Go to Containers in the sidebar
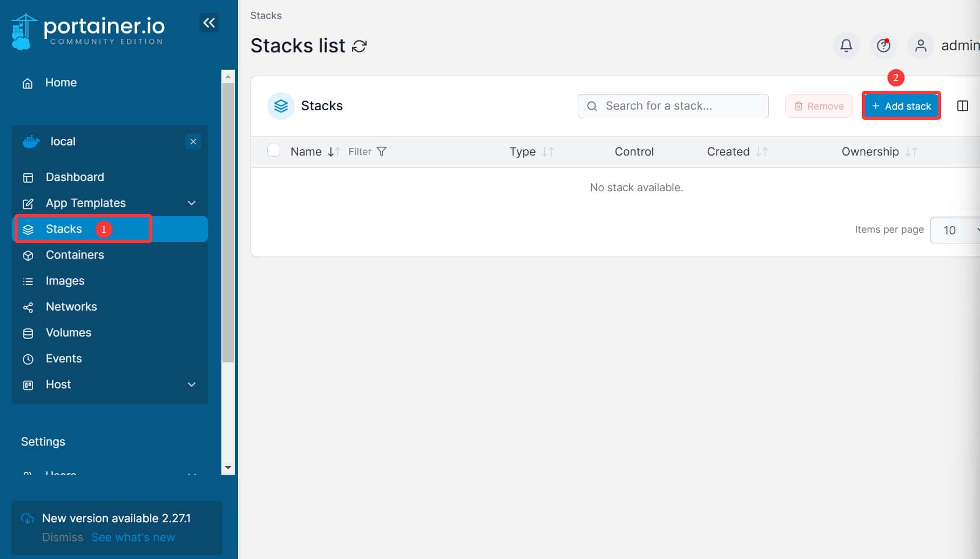 click(x=75, y=255)
